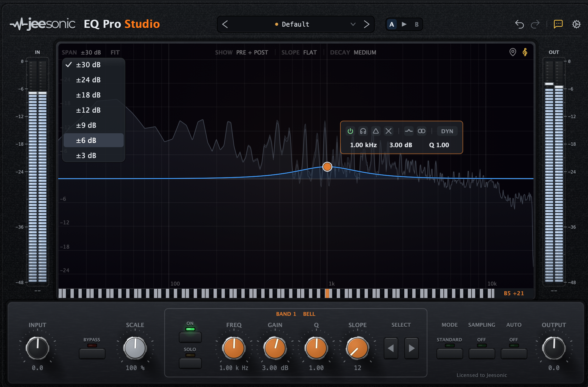Click the 3.00 dB value under GAIN
Screen dimensions: 588x387
point(275,368)
